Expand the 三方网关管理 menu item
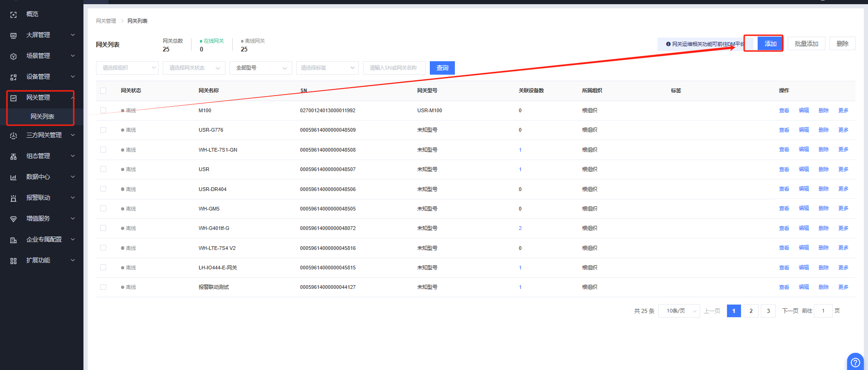The height and width of the screenshot is (370, 868). 44,135
